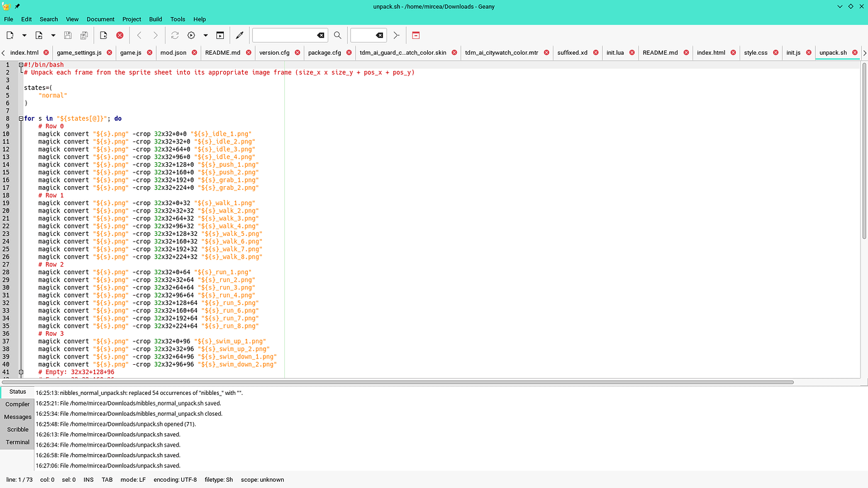Click the Open file toolbar icon

[39, 36]
